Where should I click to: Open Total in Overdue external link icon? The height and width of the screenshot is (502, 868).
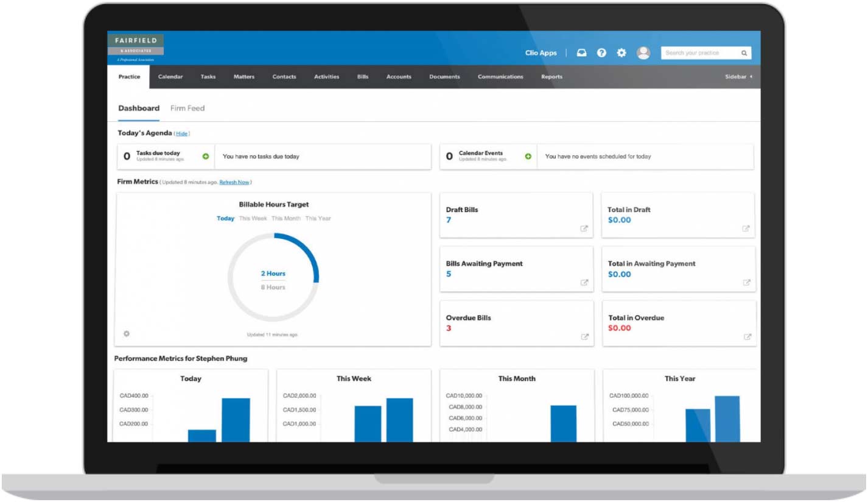click(747, 337)
